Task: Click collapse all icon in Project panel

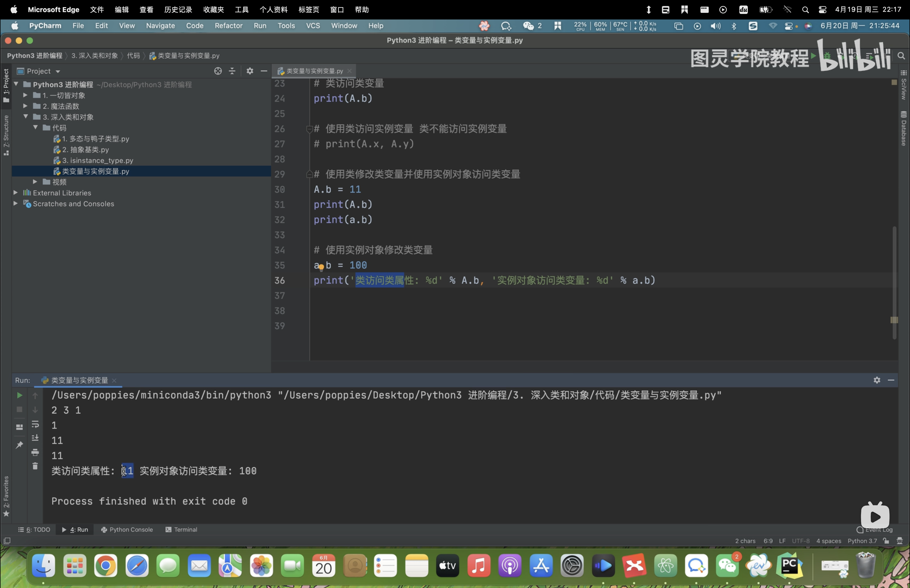Action: 232,71
